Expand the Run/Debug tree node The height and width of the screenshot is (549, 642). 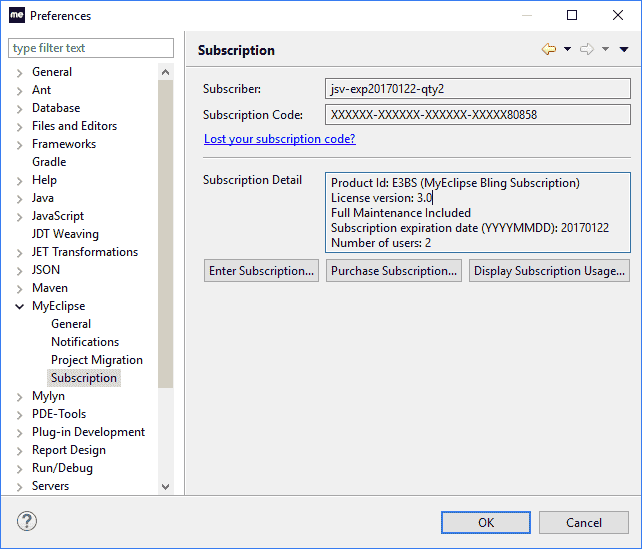point(19,469)
